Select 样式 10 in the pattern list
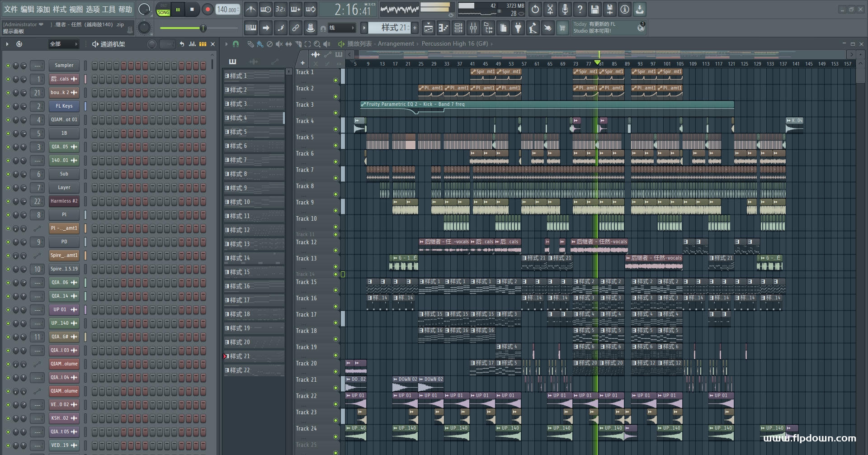Viewport: 868px width, 455px height. coord(254,202)
